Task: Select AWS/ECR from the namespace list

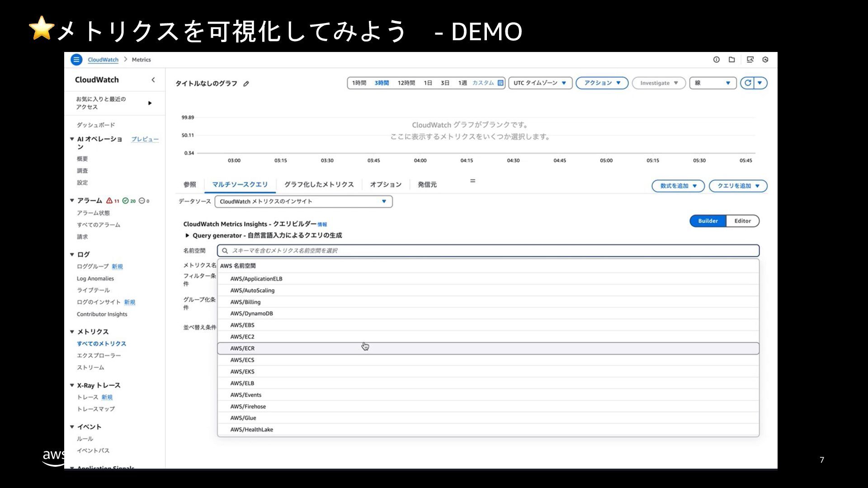Action: [x=243, y=348]
